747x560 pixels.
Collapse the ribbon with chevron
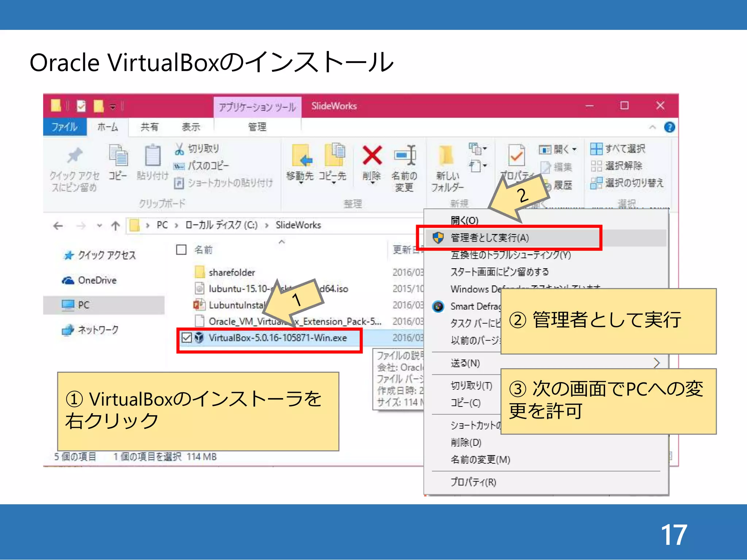tap(653, 127)
